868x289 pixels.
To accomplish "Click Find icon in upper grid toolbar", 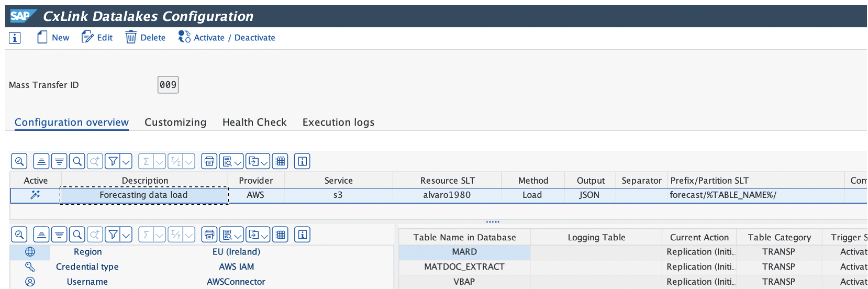I will (x=77, y=161).
